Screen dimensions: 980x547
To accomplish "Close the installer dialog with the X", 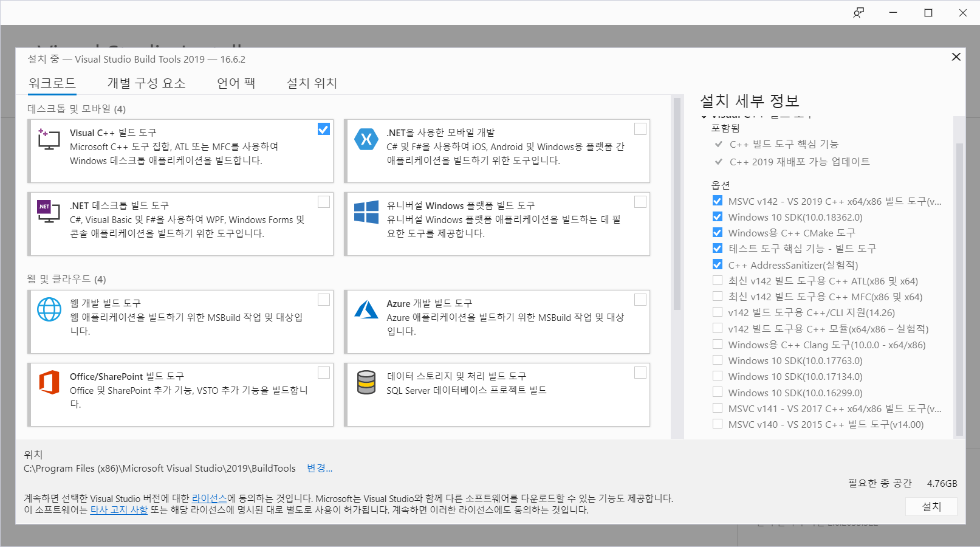I will coord(956,57).
